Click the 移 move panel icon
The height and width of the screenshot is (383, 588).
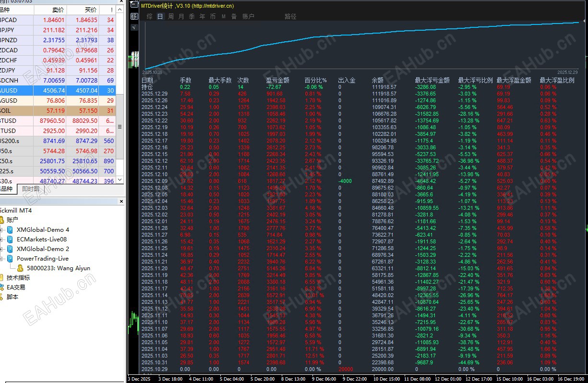click(x=134, y=16)
